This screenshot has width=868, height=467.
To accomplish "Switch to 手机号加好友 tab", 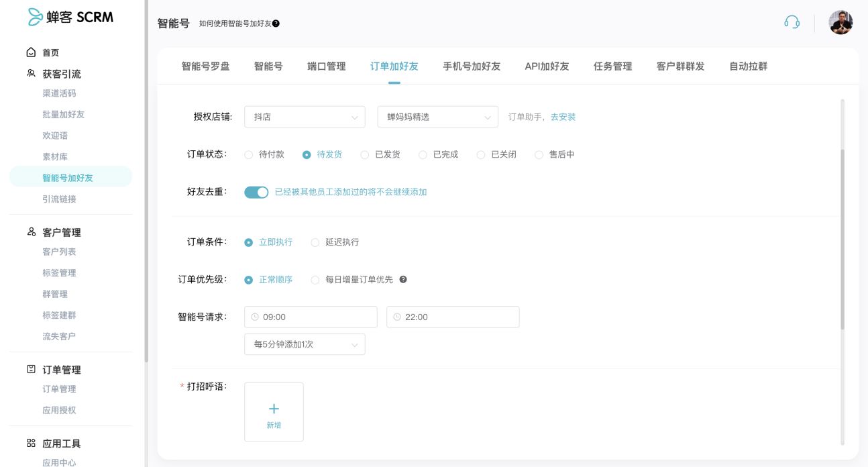I will (472, 66).
